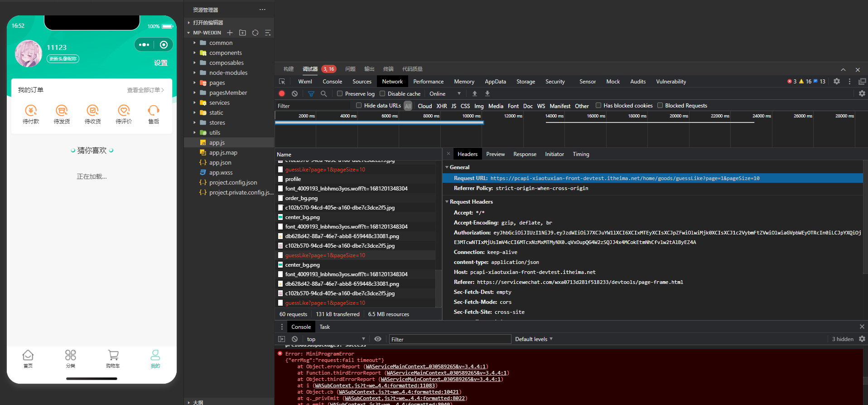Viewport: 868px width, 405px height.
Task: Clear the network log with the clear icon
Action: [x=295, y=93]
